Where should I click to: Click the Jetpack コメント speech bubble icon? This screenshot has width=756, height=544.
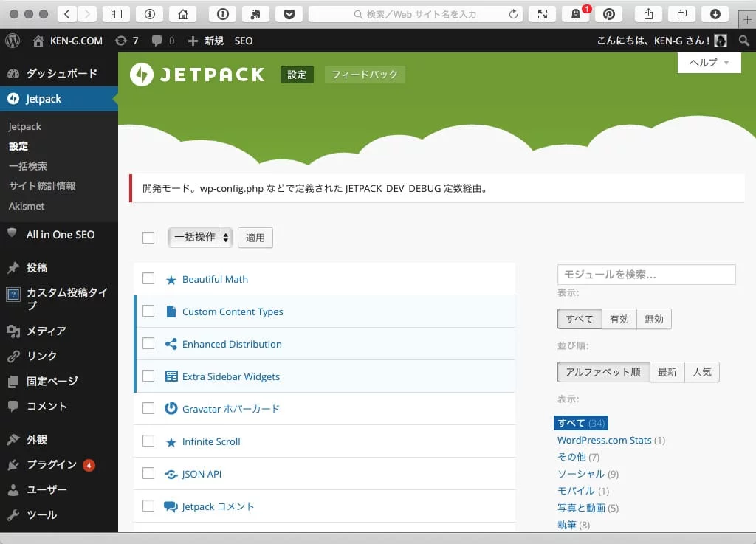(171, 506)
